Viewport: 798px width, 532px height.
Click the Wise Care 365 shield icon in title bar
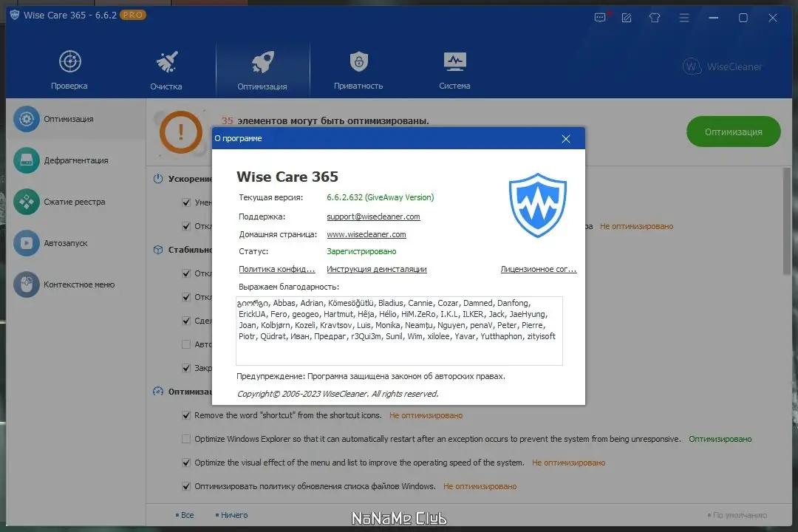pos(15,16)
